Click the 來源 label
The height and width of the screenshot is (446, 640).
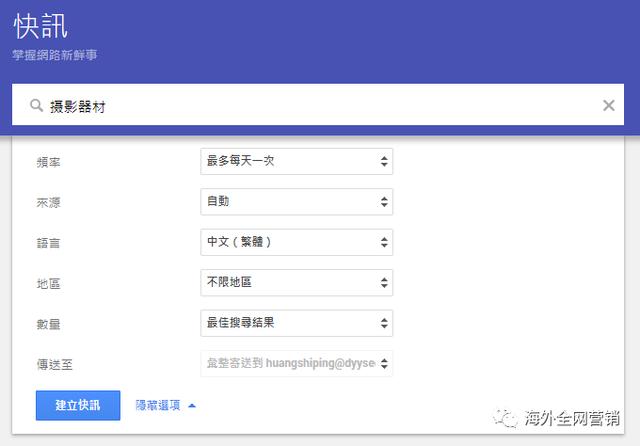[49, 202]
